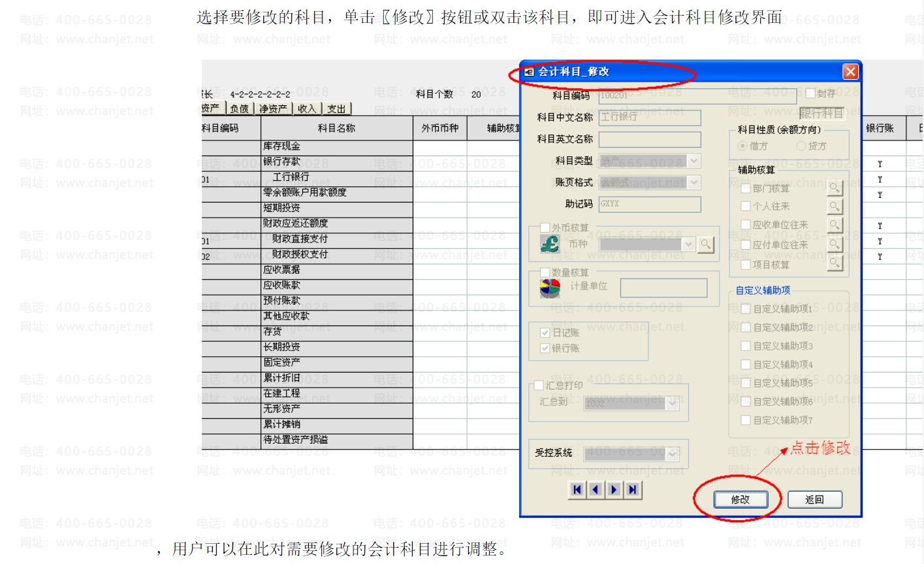
Task: Toggle the 封存 checkbox
Action: 810,93
